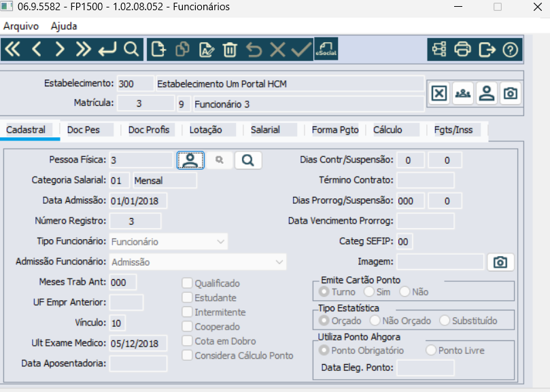Select Sim radio in Emite Cartão Ponto
Screen dimensions: 550x392
368,291
